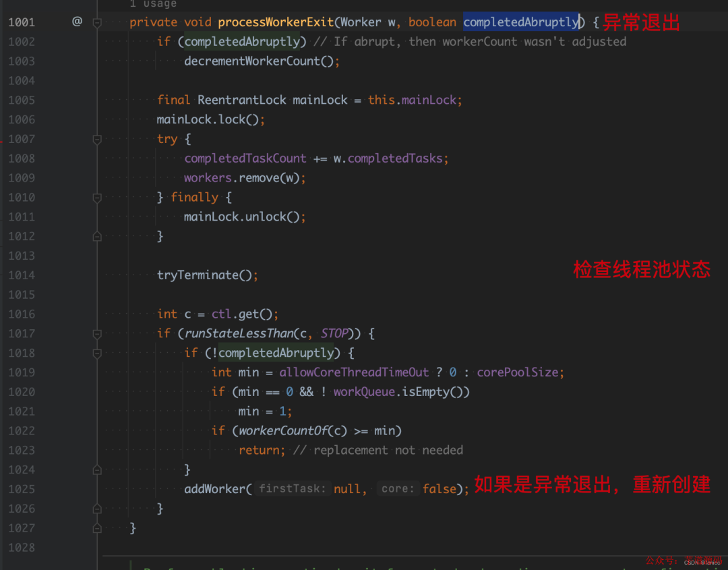The width and height of the screenshot is (728, 570).
Task: Toggle the finally block fold marker at line 1010
Action: [97, 198]
